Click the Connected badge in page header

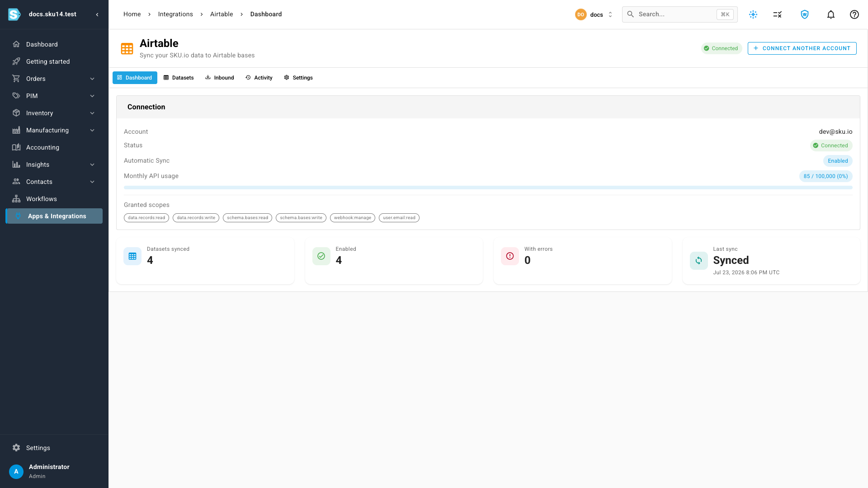(722, 48)
